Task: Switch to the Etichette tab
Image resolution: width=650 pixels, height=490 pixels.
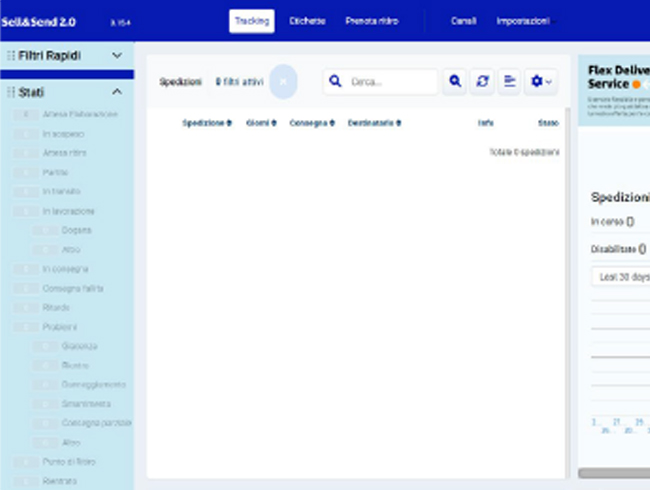Action: [x=307, y=21]
